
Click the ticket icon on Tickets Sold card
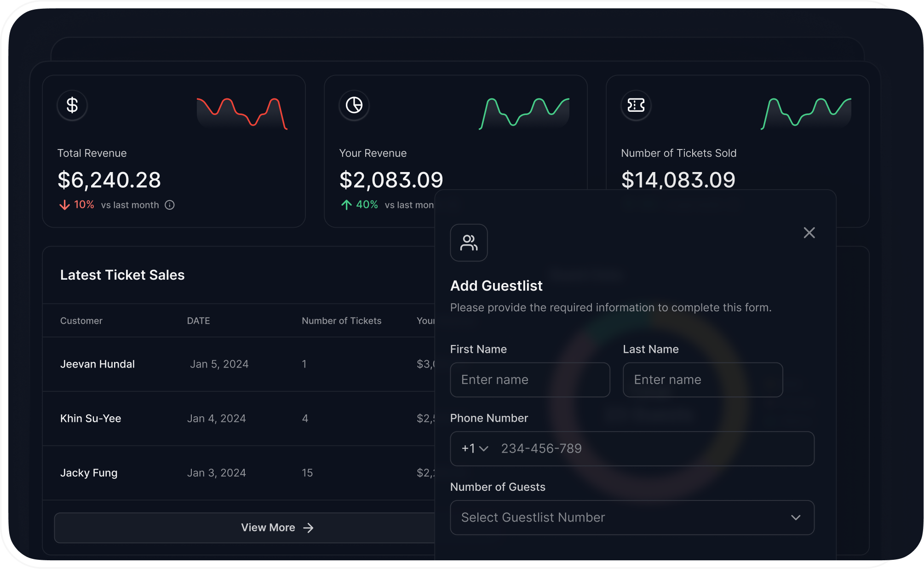(636, 105)
